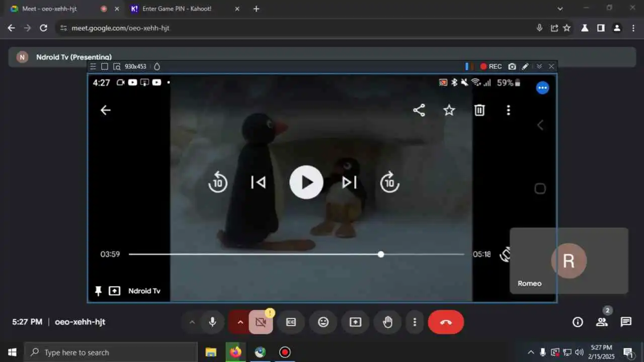Viewport: 644px width, 362px height.
Task: Mute the microphone in Meet
Action: pyautogui.click(x=212, y=322)
